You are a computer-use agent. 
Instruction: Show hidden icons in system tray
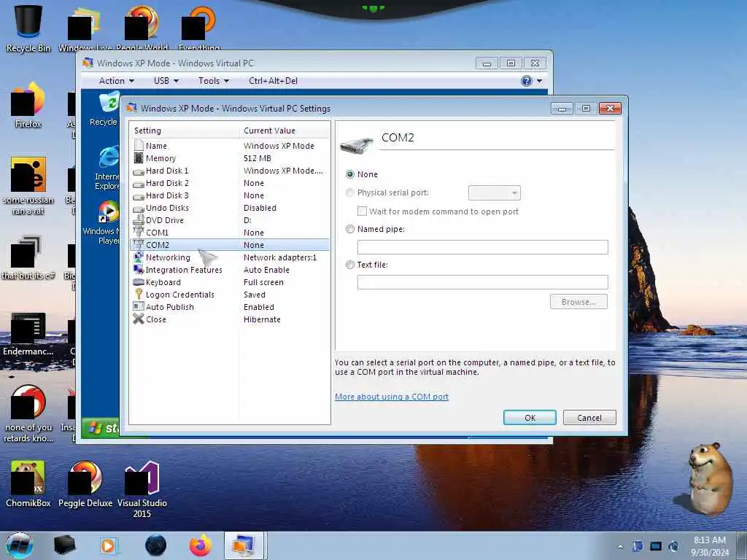(x=620, y=547)
